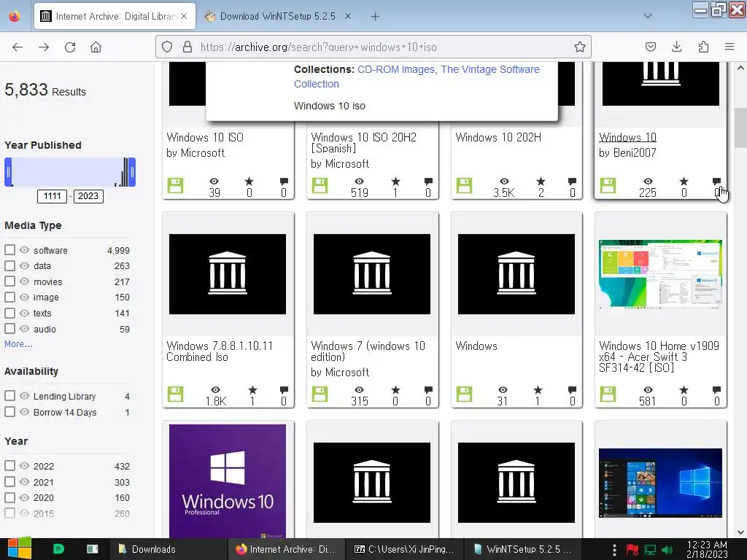
Task: Save page to Pocket
Action: tap(650, 47)
